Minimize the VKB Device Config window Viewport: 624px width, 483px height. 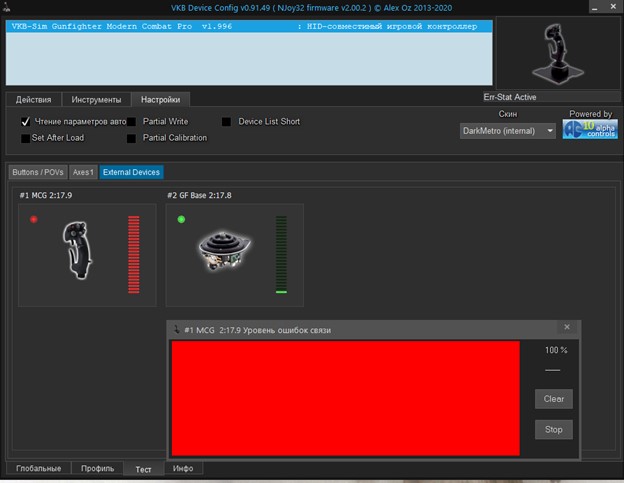595,7
